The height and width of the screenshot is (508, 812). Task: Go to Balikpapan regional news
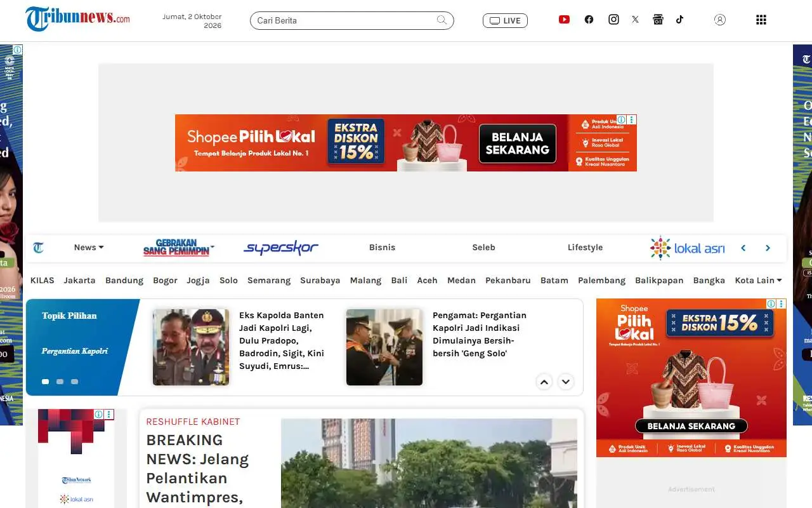tap(659, 280)
